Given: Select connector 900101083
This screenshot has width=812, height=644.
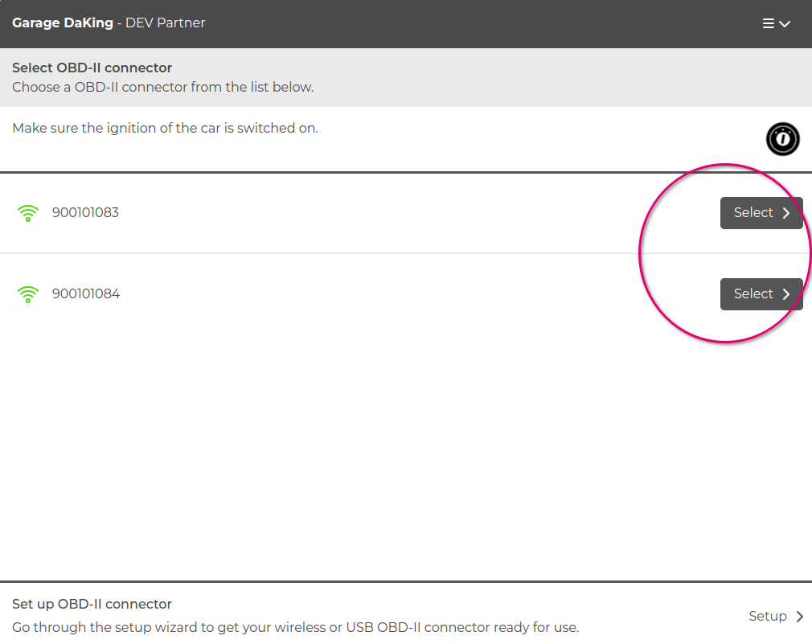Looking at the screenshot, I should tap(761, 213).
